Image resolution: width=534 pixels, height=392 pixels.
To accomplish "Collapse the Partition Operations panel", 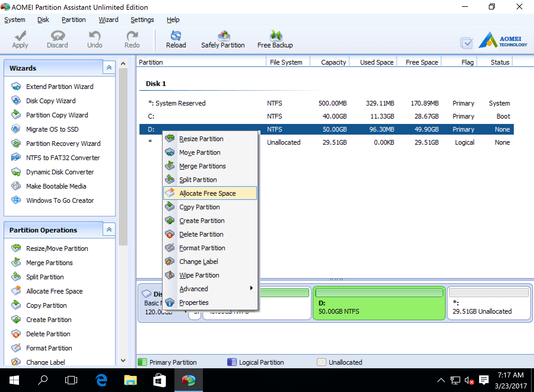I will point(109,230).
